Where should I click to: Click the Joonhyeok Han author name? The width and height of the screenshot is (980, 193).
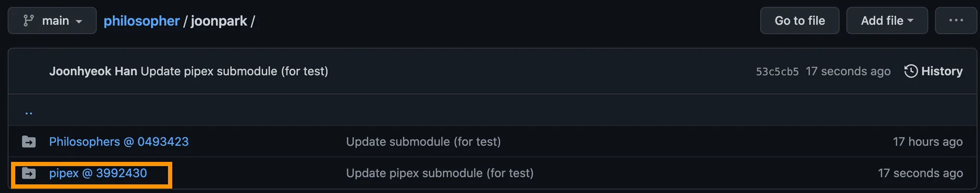[93, 71]
